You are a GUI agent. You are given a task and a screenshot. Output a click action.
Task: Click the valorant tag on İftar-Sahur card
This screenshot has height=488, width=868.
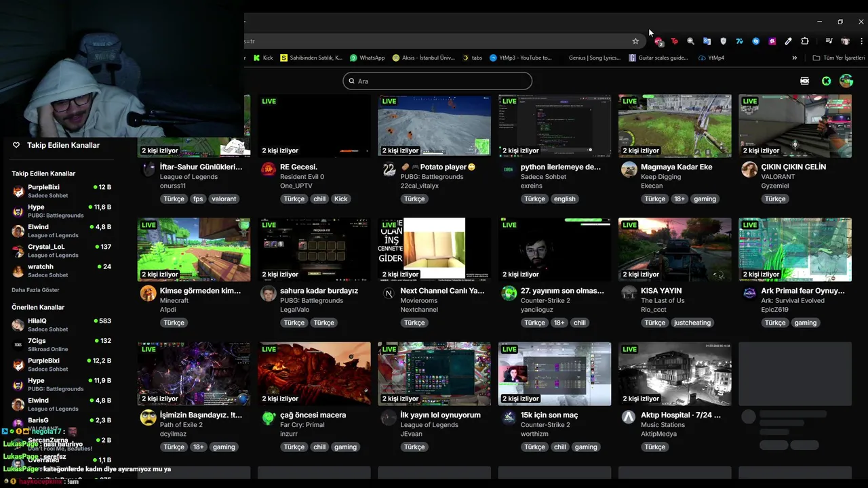pos(224,199)
